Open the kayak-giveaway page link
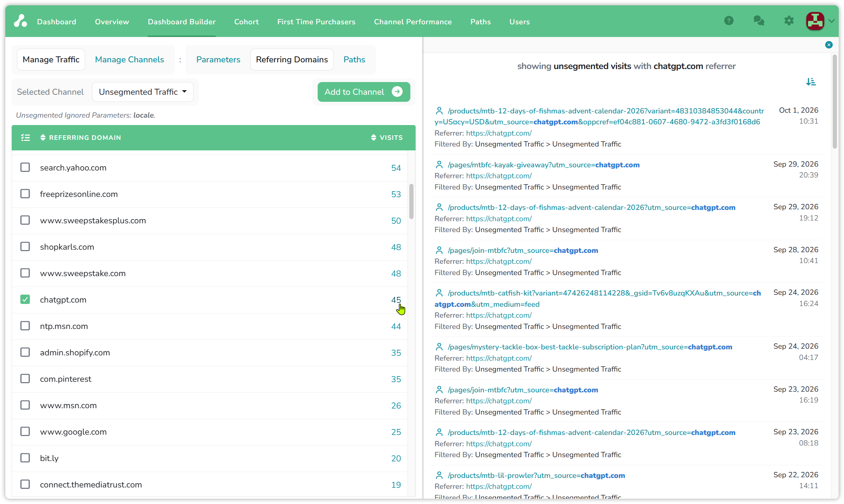Image resolution: width=844 pixels, height=504 pixels. [544, 165]
